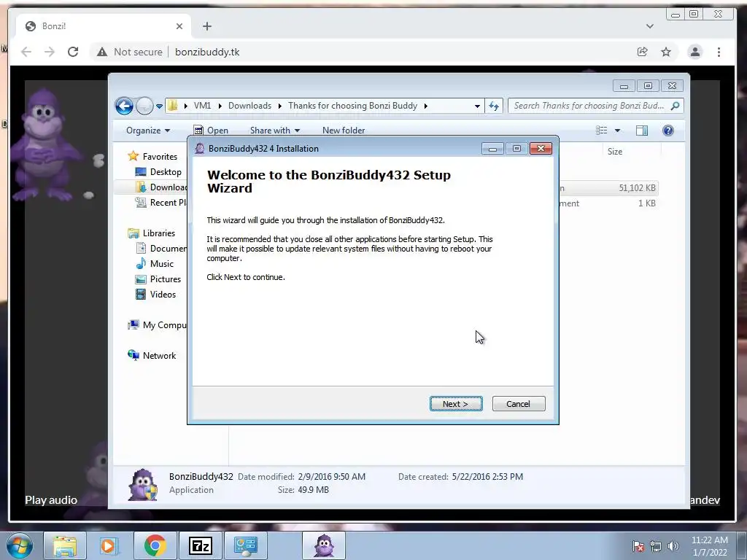Click the Explorer help icon
The width and height of the screenshot is (747, 560).
pos(668,131)
